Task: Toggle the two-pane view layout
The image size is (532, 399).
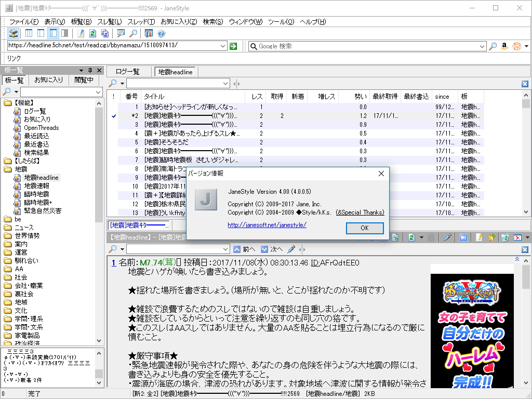Action: [x=40, y=33]
